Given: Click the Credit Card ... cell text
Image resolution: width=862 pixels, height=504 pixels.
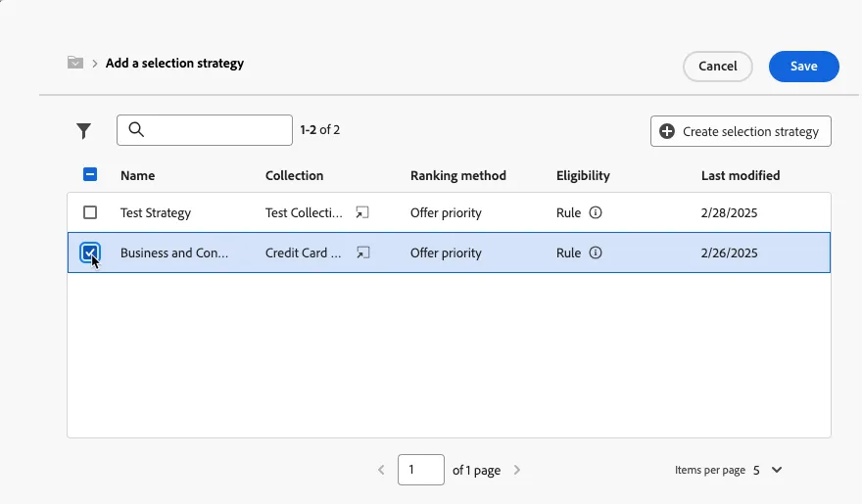Looking at the screenshot, I should 304,252.
